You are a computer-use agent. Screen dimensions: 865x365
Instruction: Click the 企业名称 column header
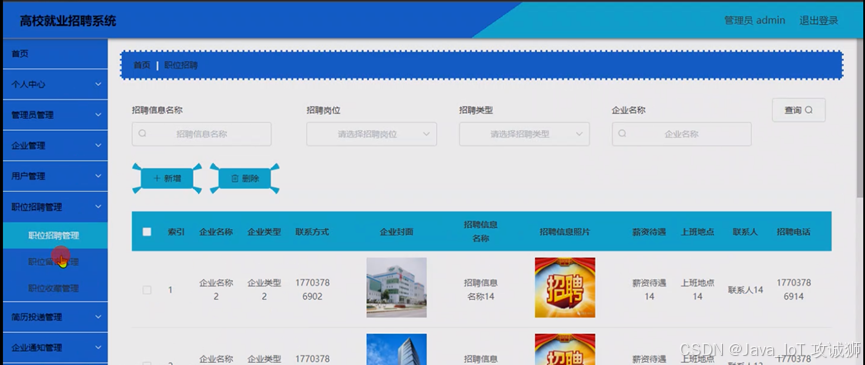point(216,232)
